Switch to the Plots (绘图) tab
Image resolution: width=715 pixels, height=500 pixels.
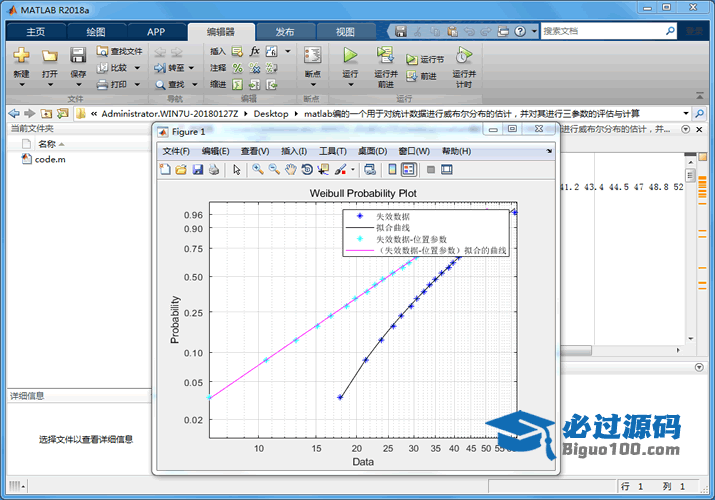[96, 31]
